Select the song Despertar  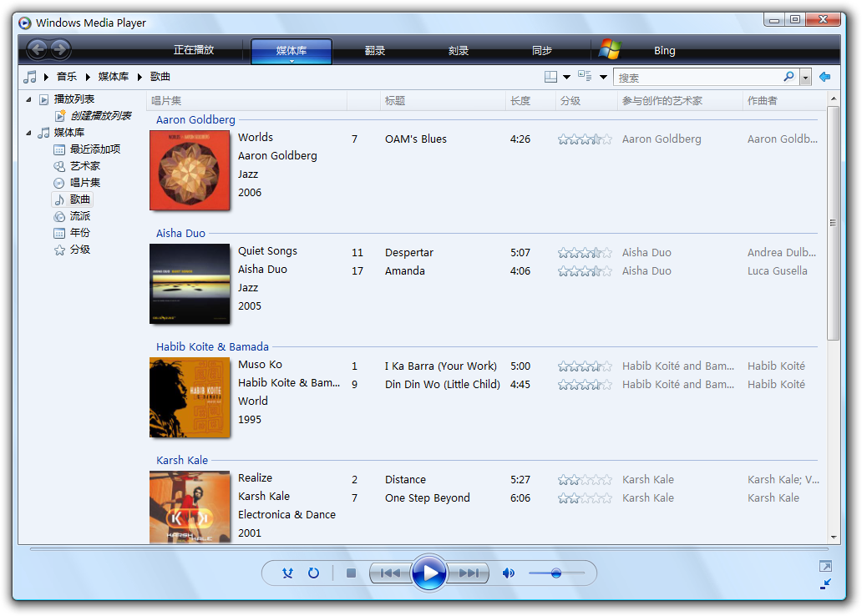click(x=409, y=253)
